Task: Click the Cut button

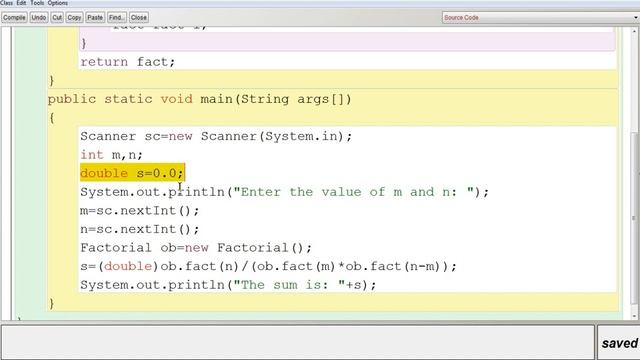Action: pyautogui.click(x=57, y=18)
